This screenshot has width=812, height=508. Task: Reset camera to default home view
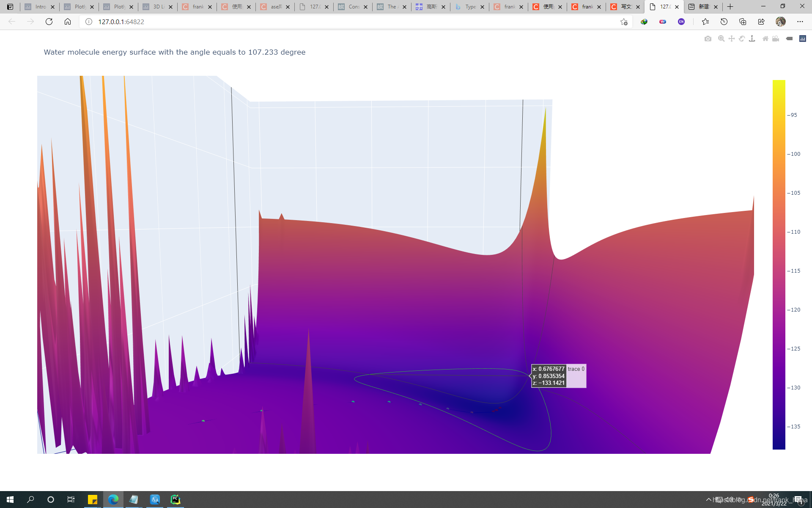coord(765,39)
